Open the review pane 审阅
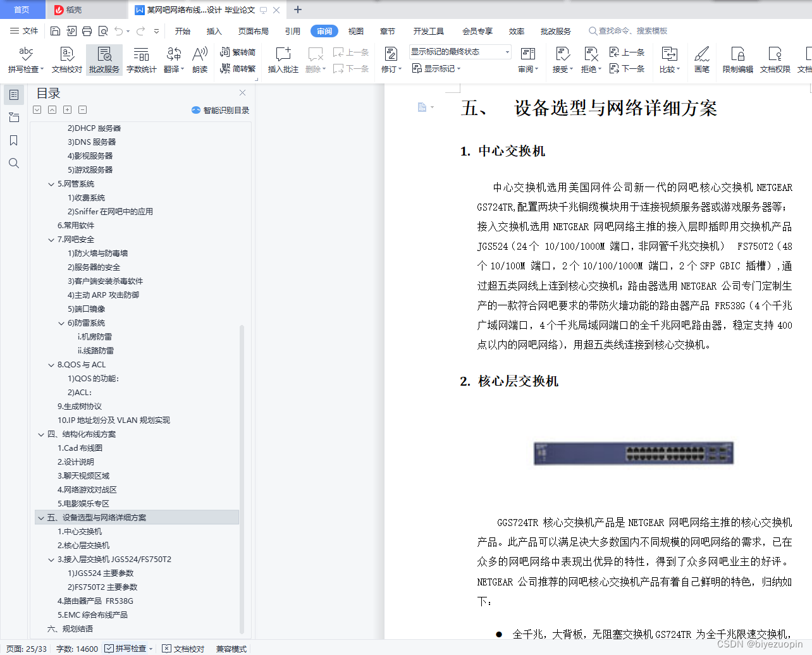Viewport: 812px width, 655px height. (x=528, y=60)
